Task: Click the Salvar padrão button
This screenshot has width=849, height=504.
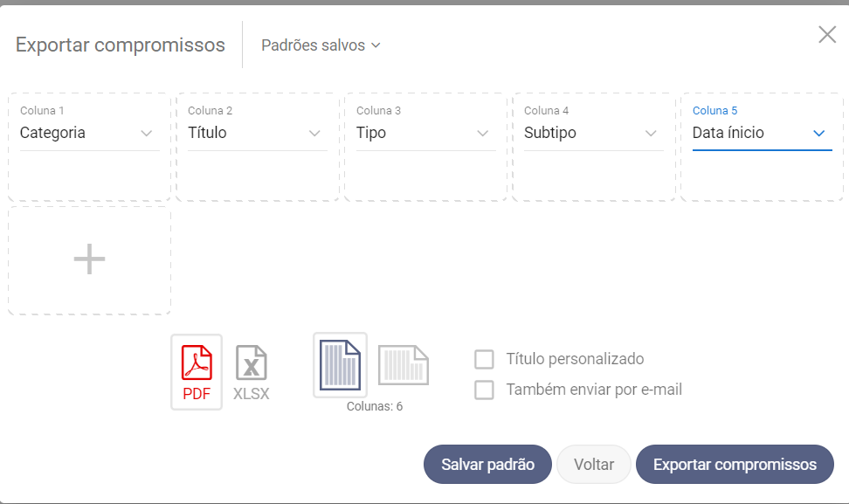Action: coord(487,465)
